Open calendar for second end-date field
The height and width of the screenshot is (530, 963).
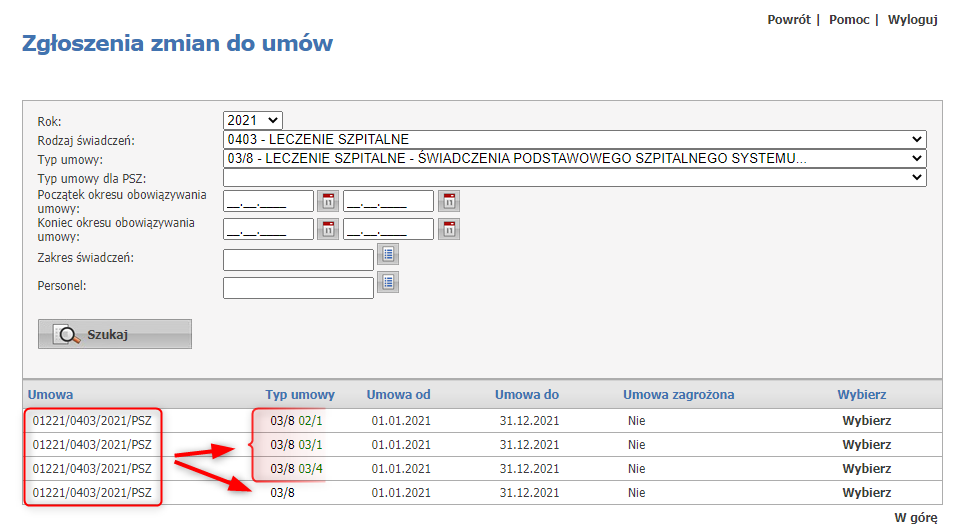pyautogui.click(x=450, y=229)
